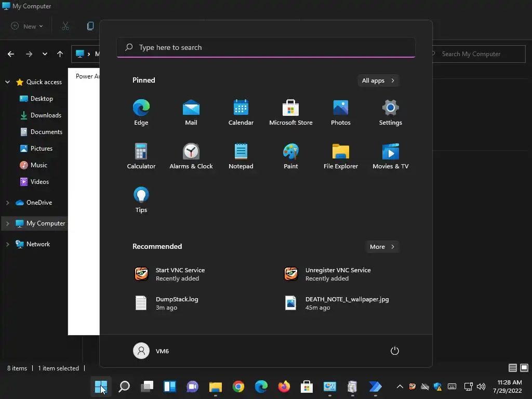The image size is (532, 399).
Task: Show hidden tray icons chevron
Action: (x=400, y=387)
